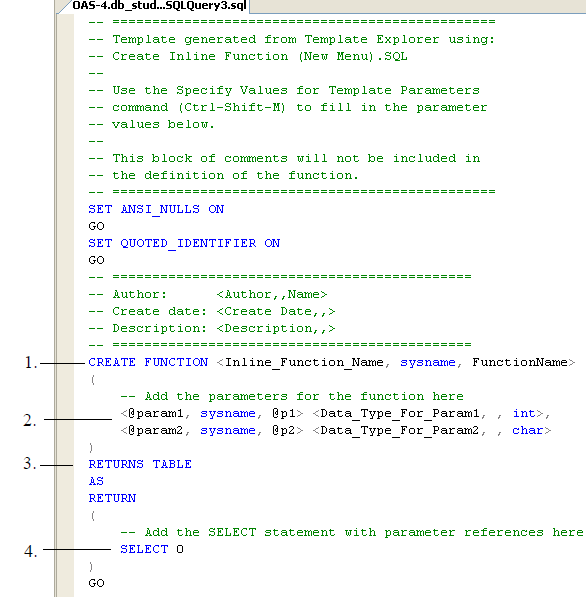Click the CREATE FUNCTION keywords
Screen dimensions: 586x598
pos(148,362)
